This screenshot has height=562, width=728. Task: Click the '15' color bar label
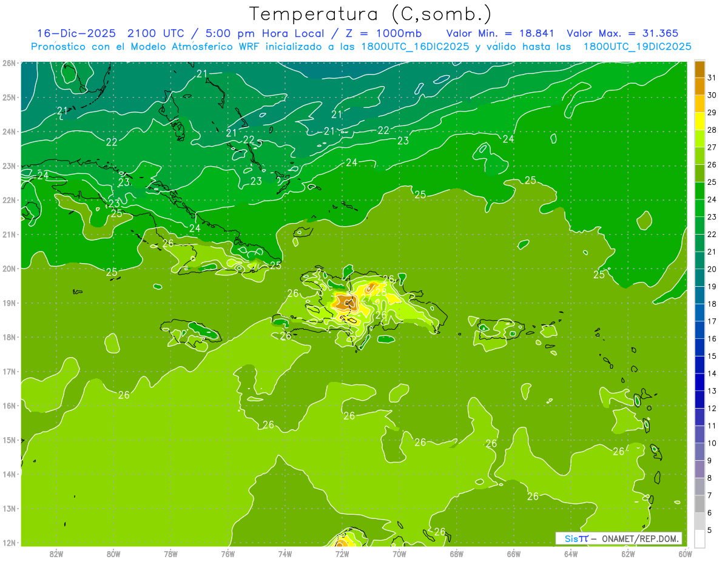pos(712,356)
